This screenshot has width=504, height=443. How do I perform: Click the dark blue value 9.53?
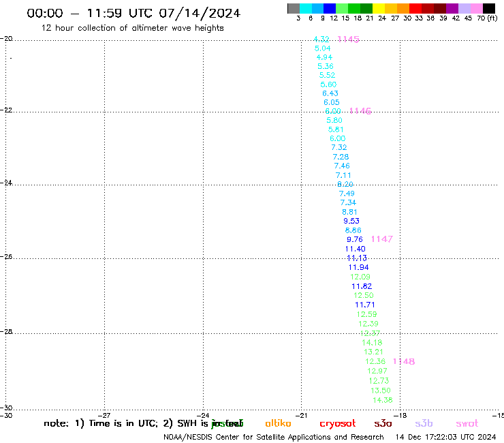351,221
